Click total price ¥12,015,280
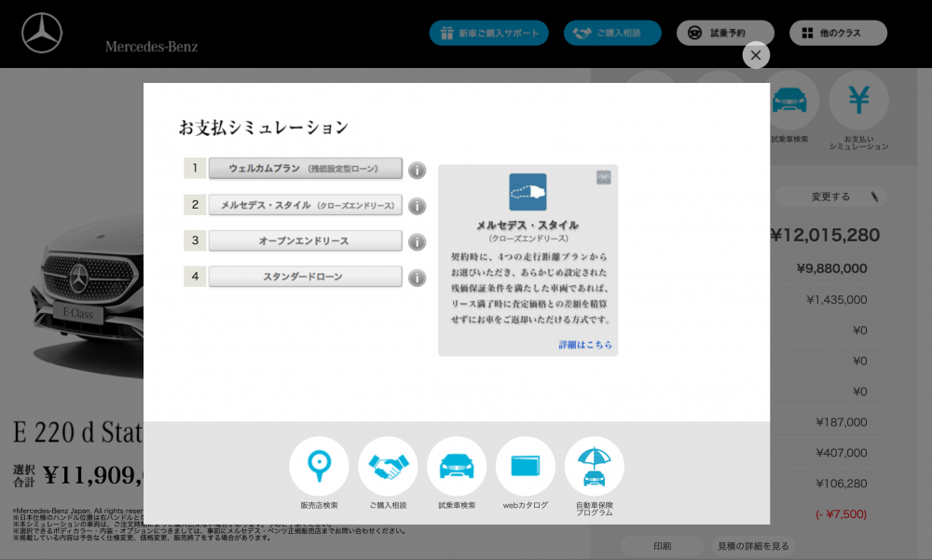 pos(825,235)
